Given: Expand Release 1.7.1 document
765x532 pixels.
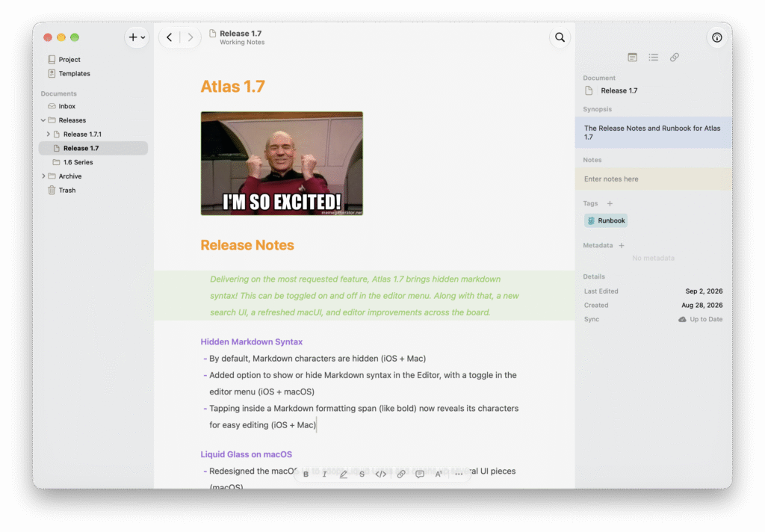Looking at the screenshot, I should (x=48, y=134).
